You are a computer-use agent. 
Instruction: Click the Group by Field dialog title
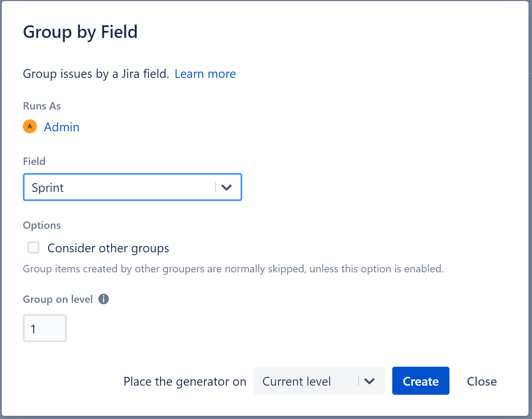tap(80, 32)
